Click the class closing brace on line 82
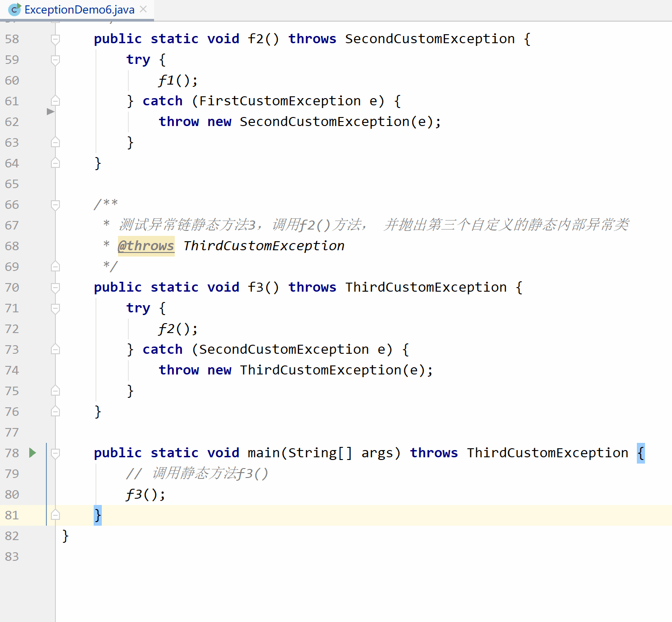This screenshot has height=622, width=672. click(x=65, y=536)
